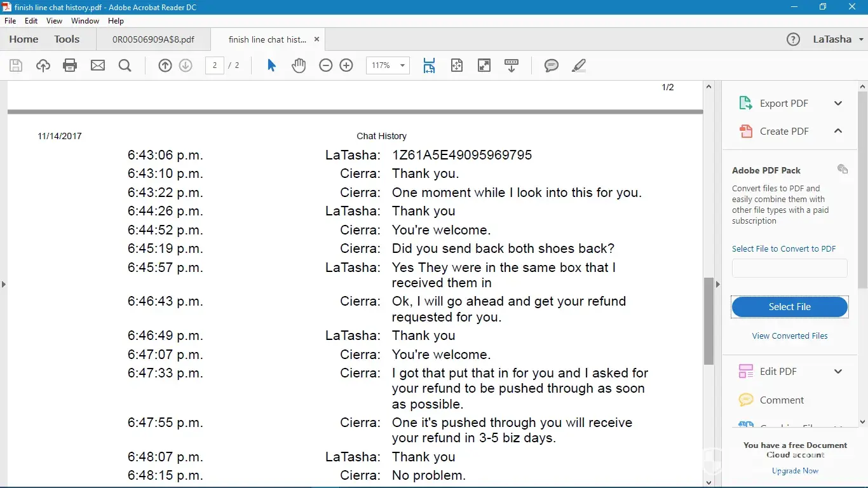868x488 pixels.
Task: Activate the arrow selection tool
Action: (271, 65)
